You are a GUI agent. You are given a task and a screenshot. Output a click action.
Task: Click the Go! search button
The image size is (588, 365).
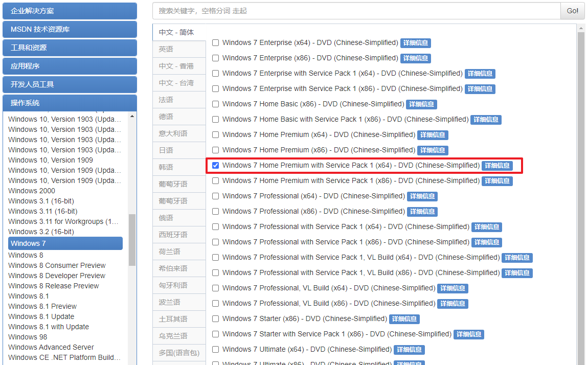tap(572, 11)
